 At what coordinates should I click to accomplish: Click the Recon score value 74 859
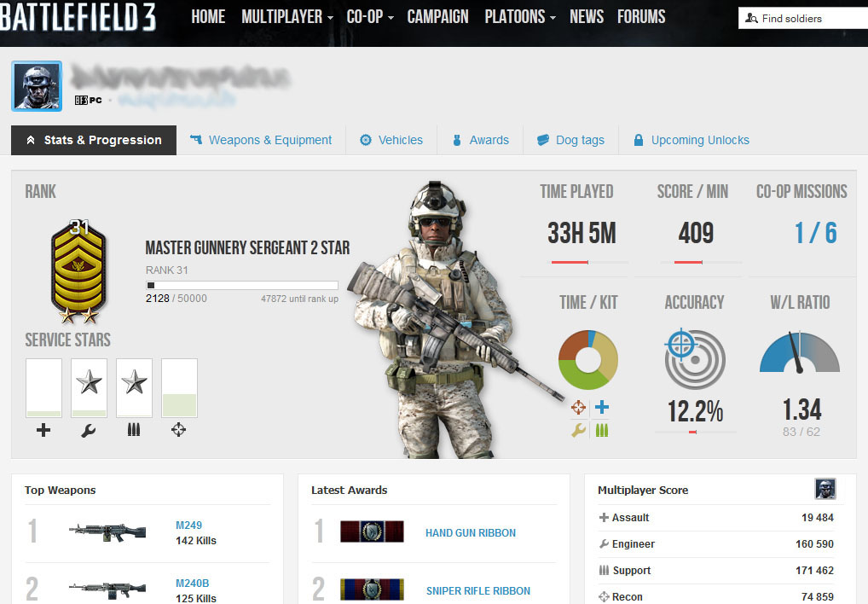click(817, 597)
